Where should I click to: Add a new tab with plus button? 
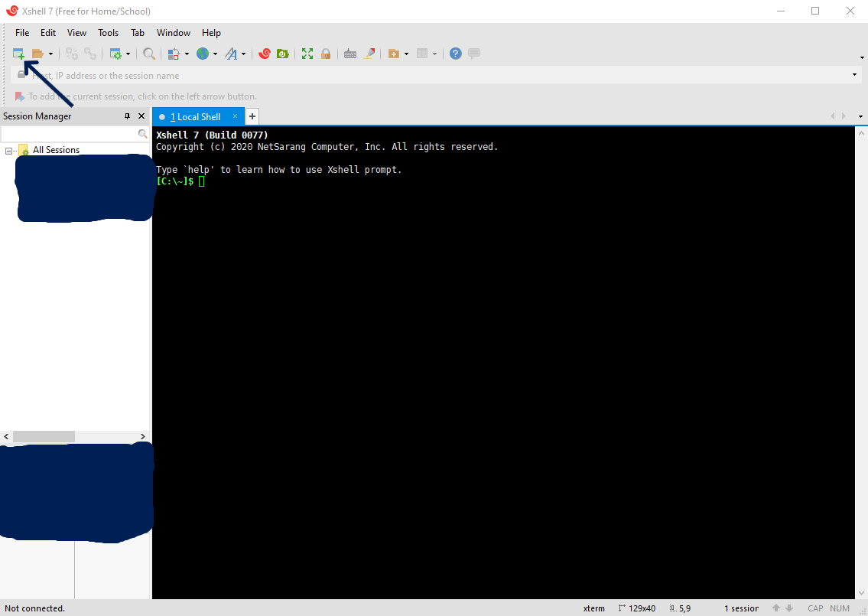click(x=252, y=116)
